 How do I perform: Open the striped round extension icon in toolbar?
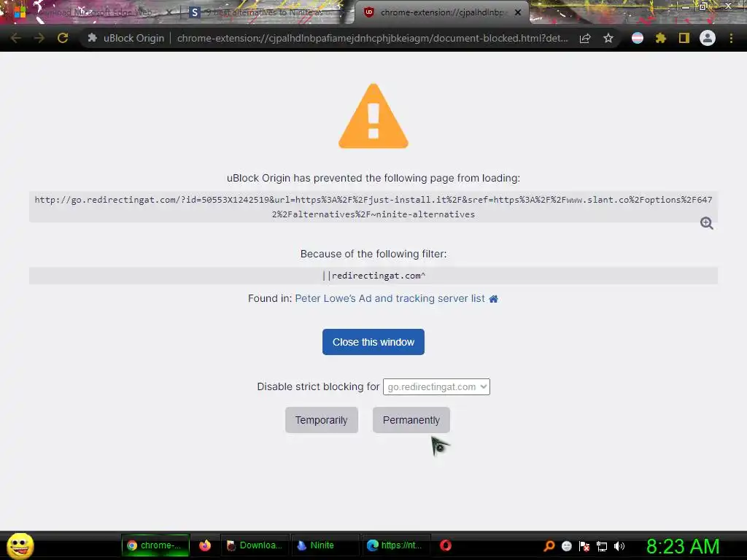[x=638, y=38]
